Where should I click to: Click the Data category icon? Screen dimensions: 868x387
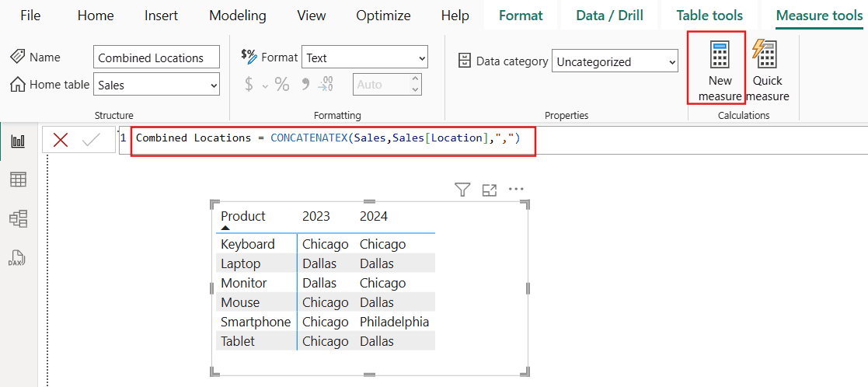coord(465,61)
